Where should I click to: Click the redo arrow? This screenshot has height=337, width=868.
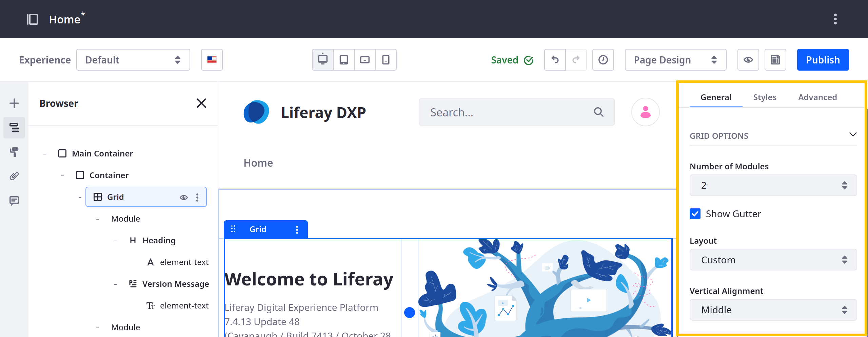point(576,60)
